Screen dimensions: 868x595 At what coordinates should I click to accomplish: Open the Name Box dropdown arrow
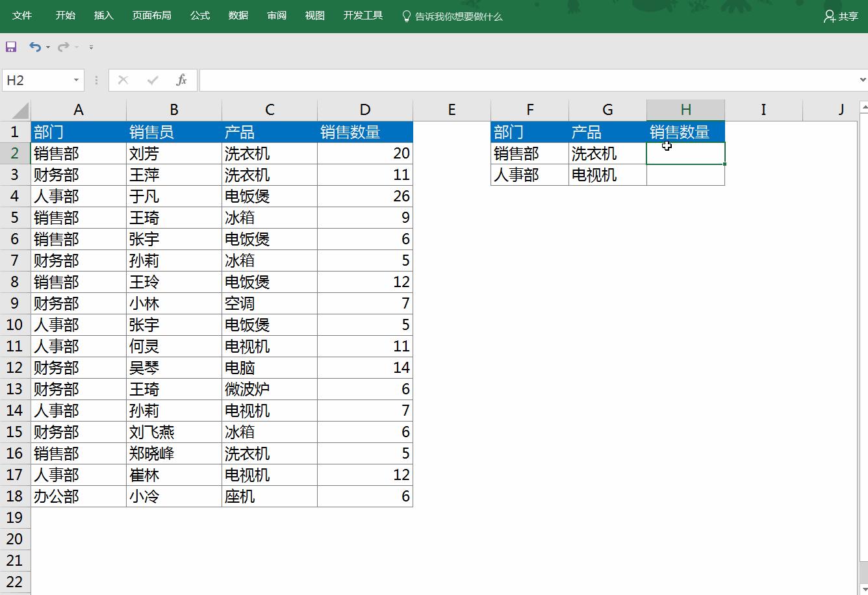75,80
